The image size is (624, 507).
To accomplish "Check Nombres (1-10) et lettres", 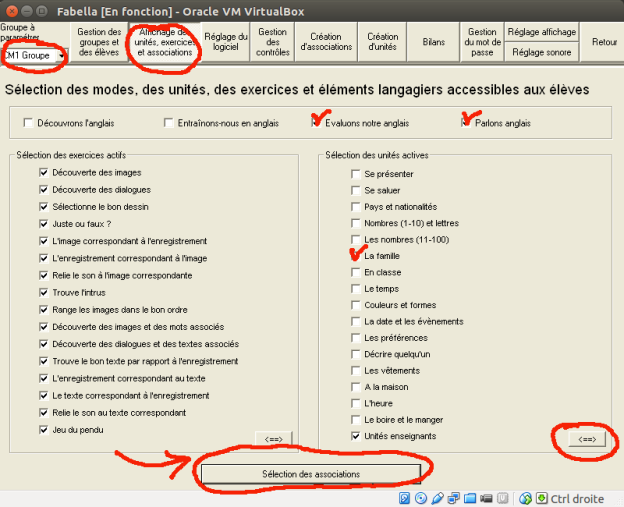I will [356, 223].
